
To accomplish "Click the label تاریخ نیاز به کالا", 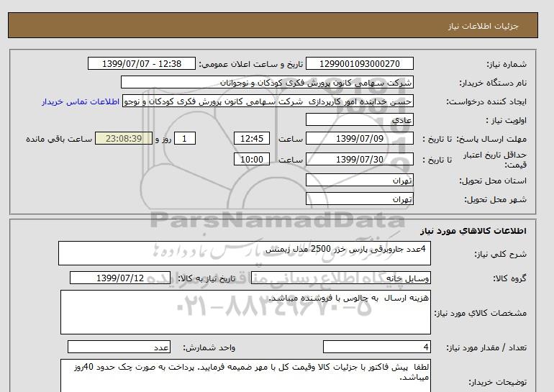I will coord(206,278).
